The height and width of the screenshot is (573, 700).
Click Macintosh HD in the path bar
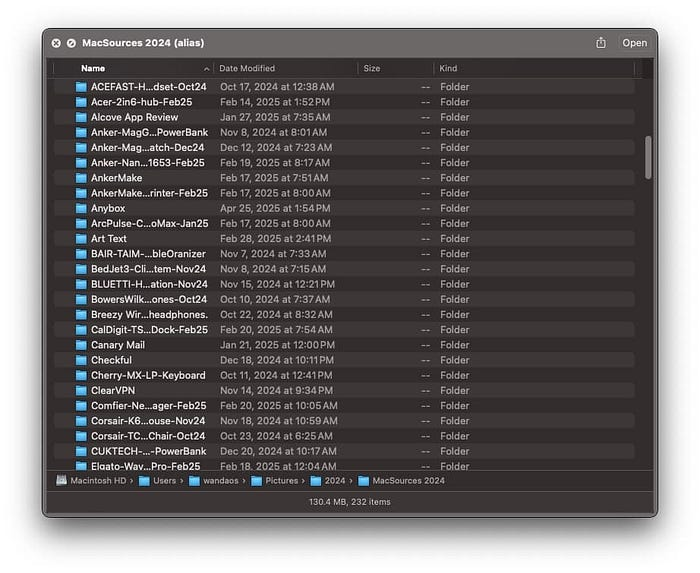92,481
